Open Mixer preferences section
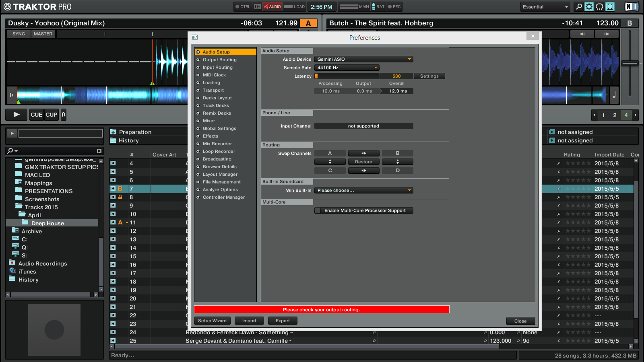Image resolution: width=644 pixels, height=362 pixels. (208, 121)
